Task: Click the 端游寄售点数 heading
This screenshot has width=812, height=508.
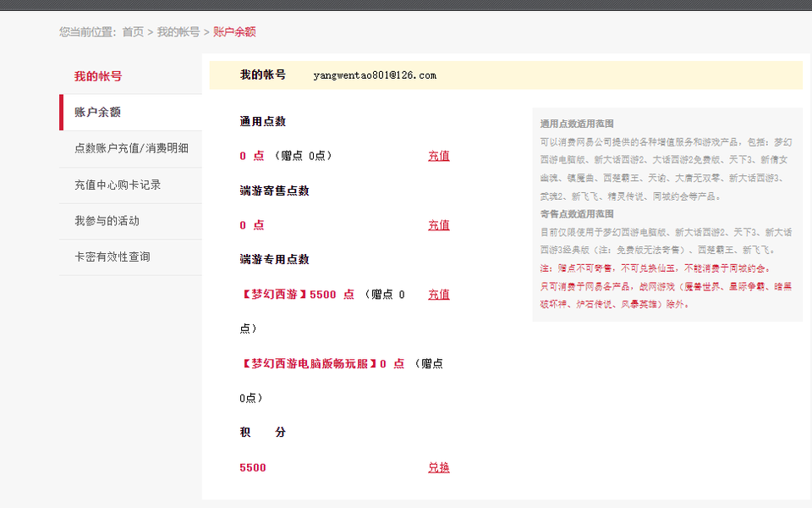Action: (x=274, y=190)
